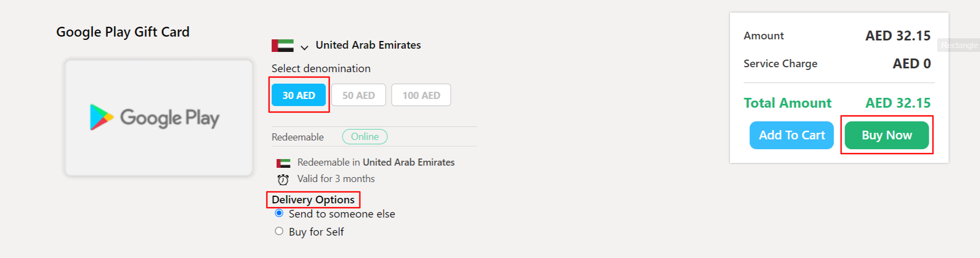Select the Buy for Self radio option
980x258 pixels.
(x=279, y=231)
